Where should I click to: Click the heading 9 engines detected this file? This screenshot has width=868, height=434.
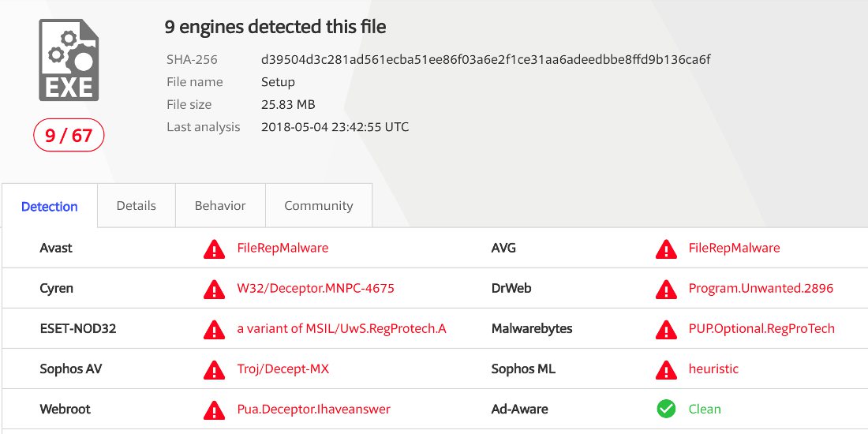click(275, 27)
